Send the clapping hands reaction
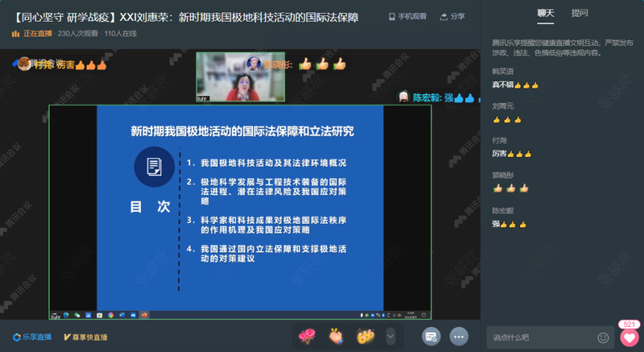The image size is (644, 352). [x=336, y=335]
